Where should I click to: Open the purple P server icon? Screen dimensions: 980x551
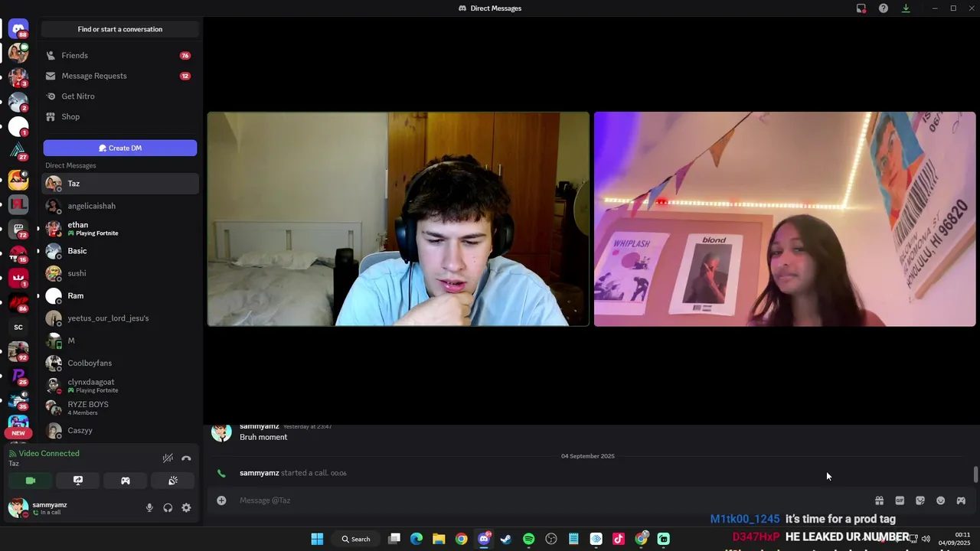coord(18,377)
